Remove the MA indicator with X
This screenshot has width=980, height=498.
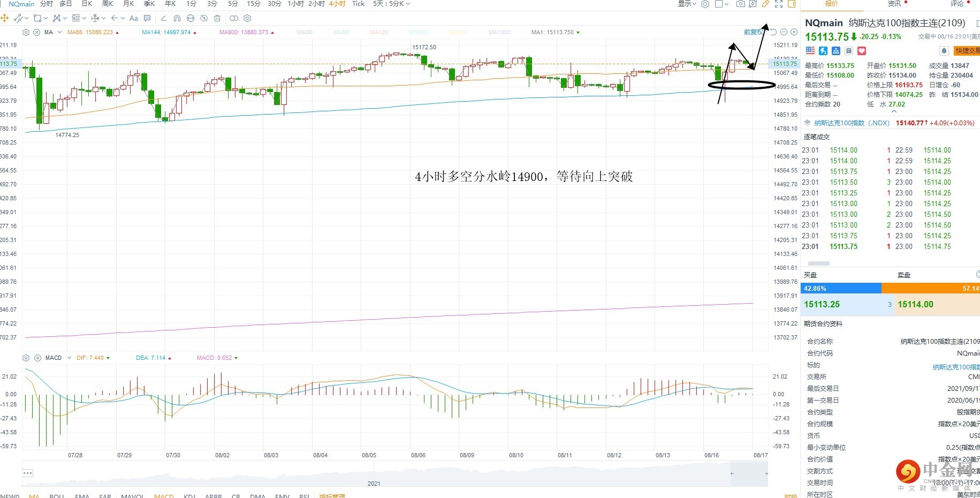[37, 32]
